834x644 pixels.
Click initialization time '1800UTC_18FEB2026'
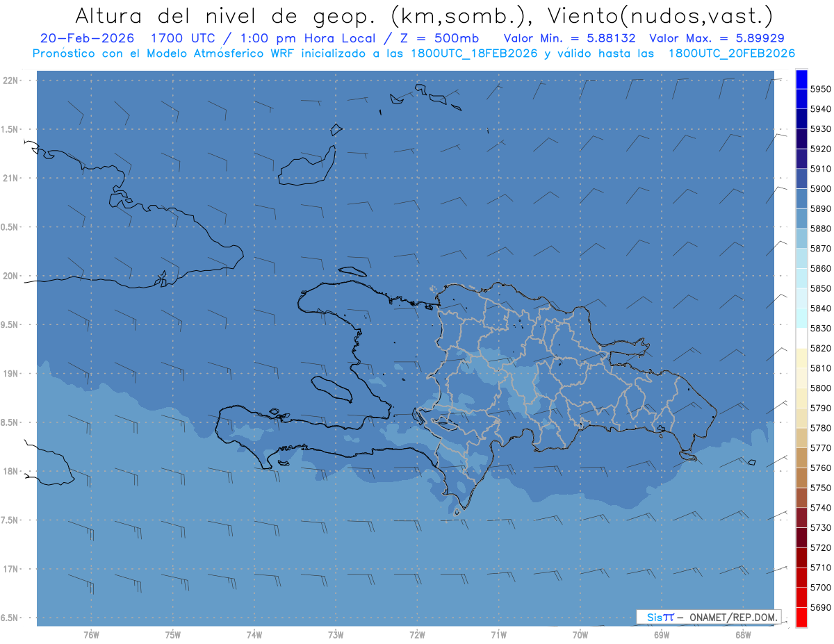pos(473,53)
